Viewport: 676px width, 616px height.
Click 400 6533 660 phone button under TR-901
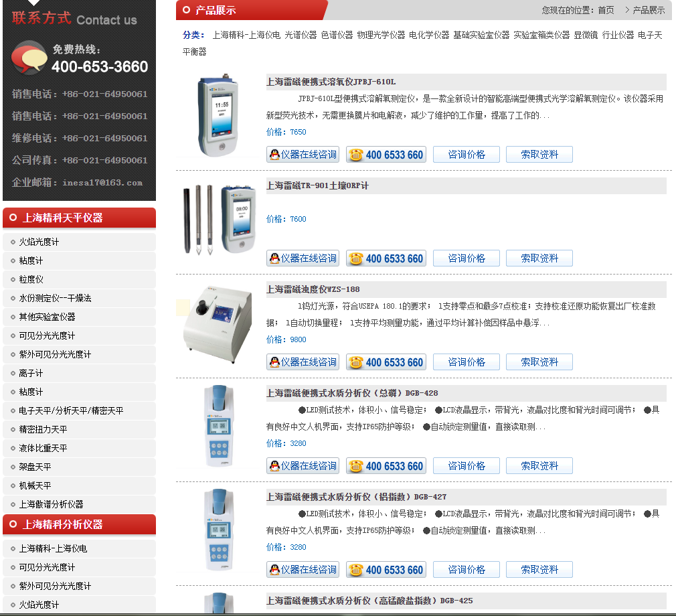(386, 258)
